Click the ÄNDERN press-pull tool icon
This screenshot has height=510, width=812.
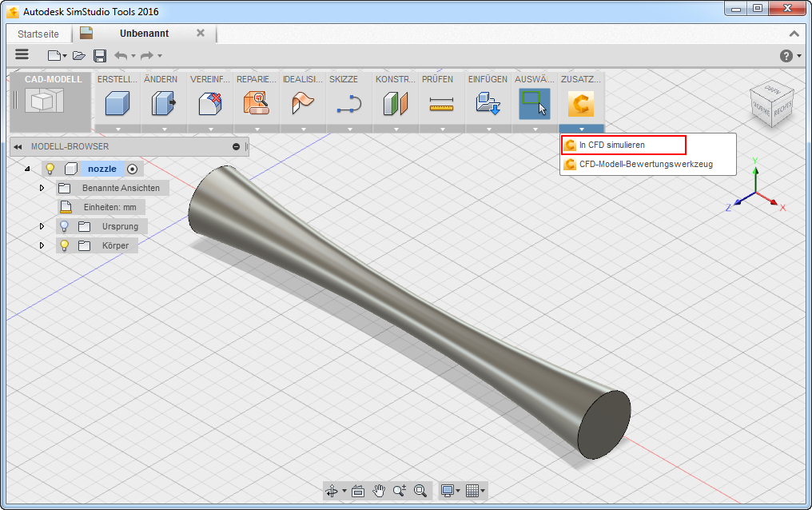point(164,103)
